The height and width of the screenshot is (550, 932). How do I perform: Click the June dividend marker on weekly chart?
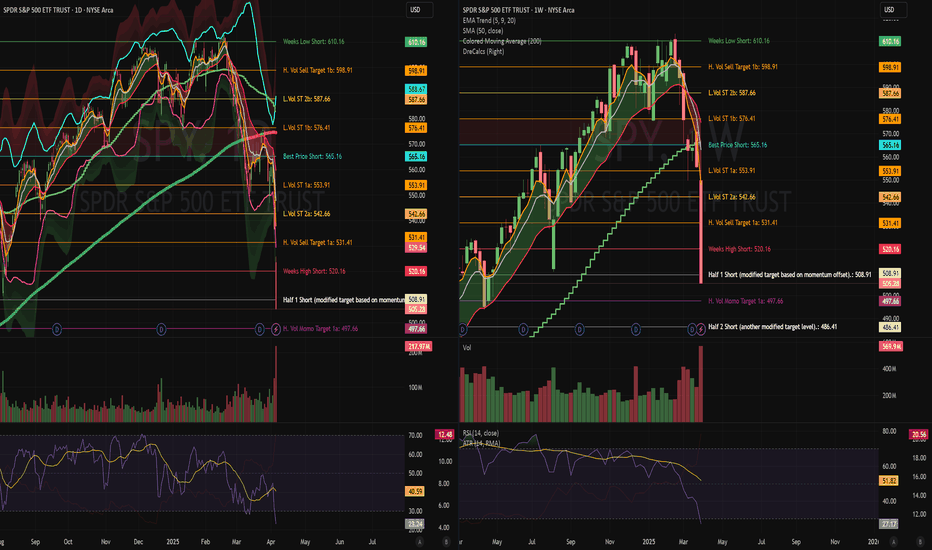(523, 329)
